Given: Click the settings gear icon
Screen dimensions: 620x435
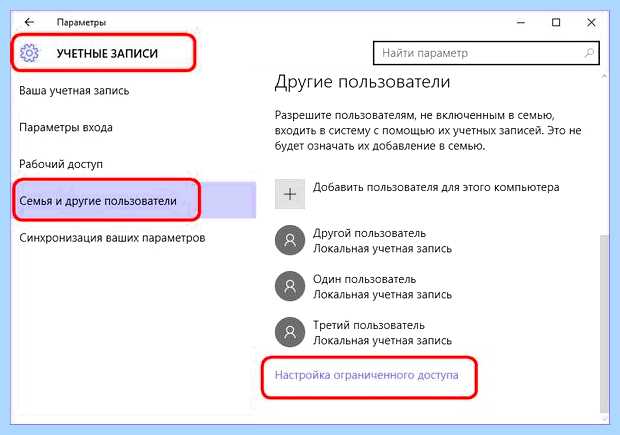Looking at the screenshot, I should click(29, 53).
